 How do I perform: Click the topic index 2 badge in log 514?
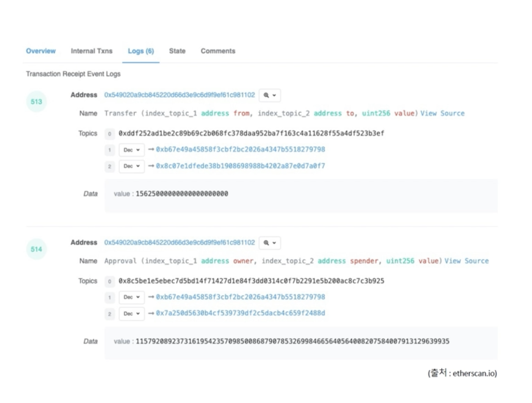[x=110, y=313]
